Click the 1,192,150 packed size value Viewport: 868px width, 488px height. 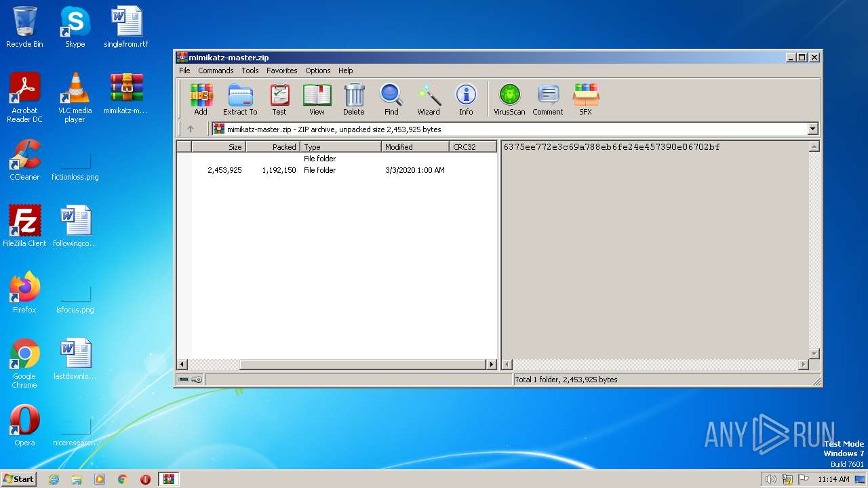click(x=279, y=170)
